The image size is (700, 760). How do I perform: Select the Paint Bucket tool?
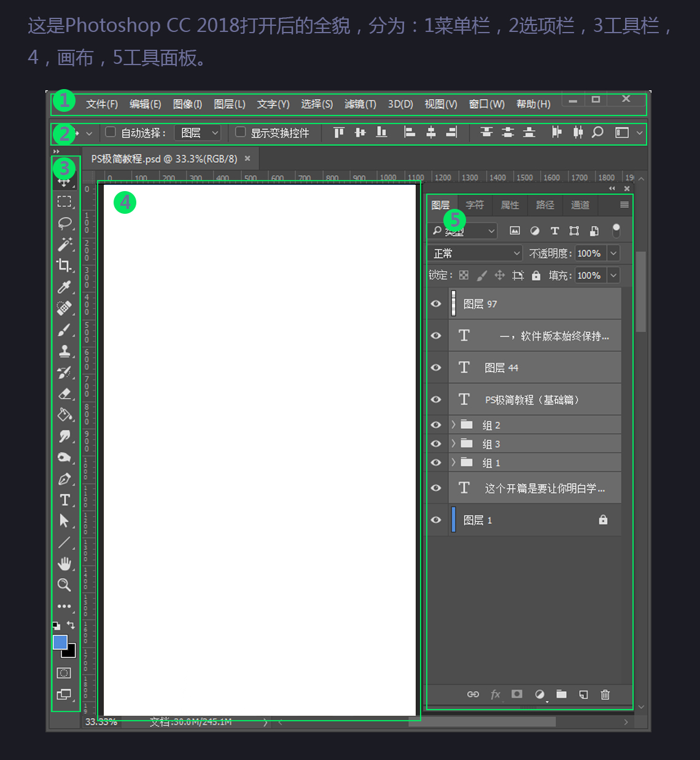click(64, 415)
